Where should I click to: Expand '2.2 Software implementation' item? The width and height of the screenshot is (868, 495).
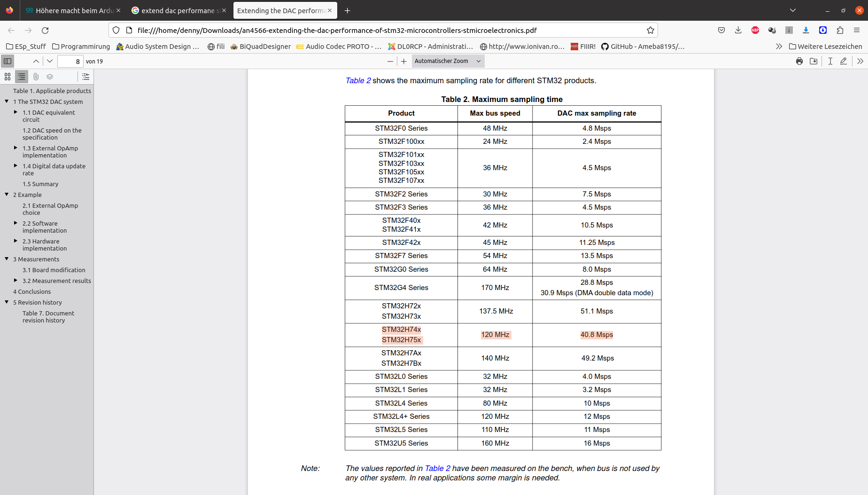(16, 223)
